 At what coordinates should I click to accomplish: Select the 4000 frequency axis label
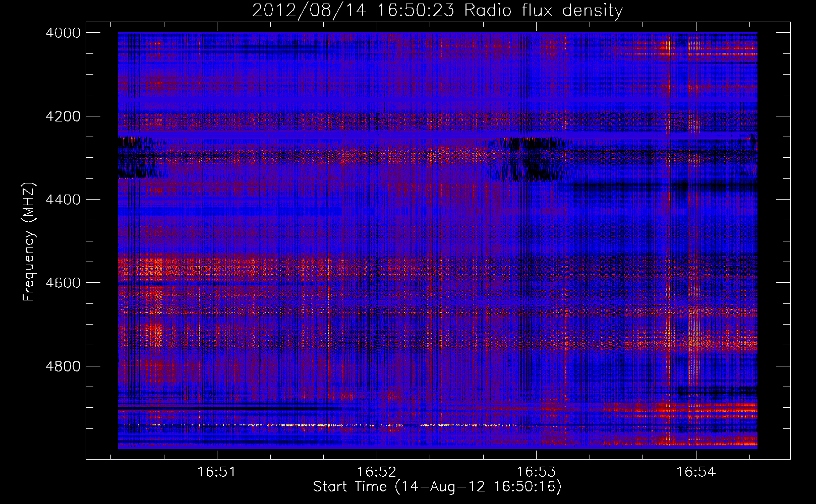tap(63, 33)
